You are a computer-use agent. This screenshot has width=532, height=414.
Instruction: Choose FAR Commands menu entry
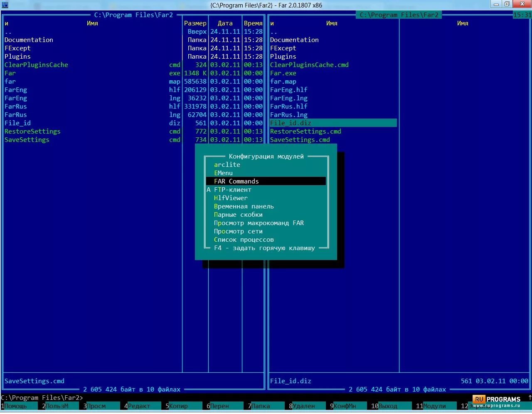(266, 181)
